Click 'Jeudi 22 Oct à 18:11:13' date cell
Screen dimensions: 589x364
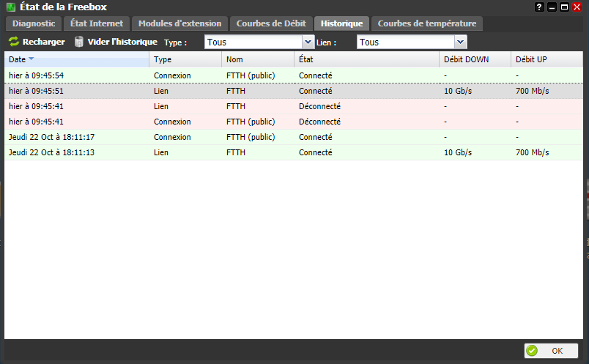(x=51, y=152)
